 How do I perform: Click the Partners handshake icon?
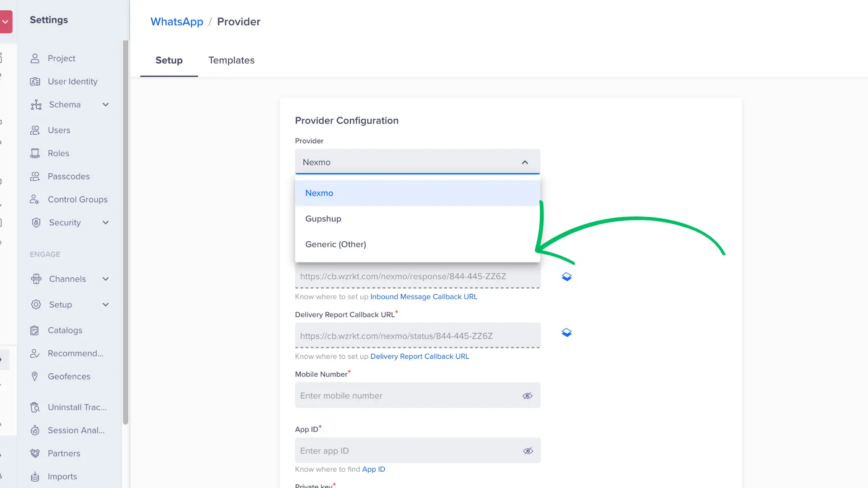35,453
